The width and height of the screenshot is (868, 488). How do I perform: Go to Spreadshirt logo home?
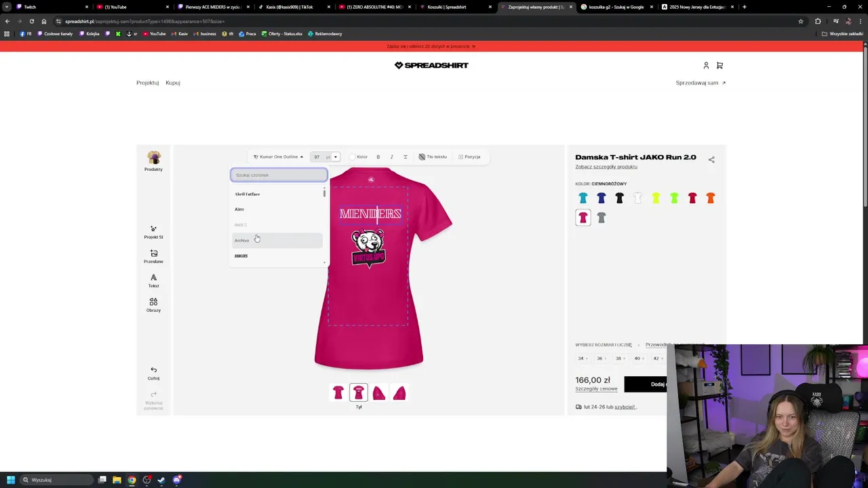(431, 65)
